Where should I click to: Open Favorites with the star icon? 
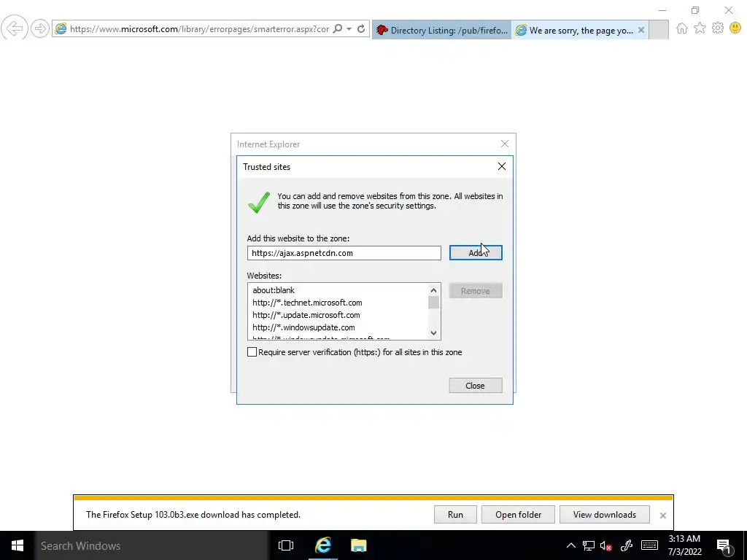(700, 28)
